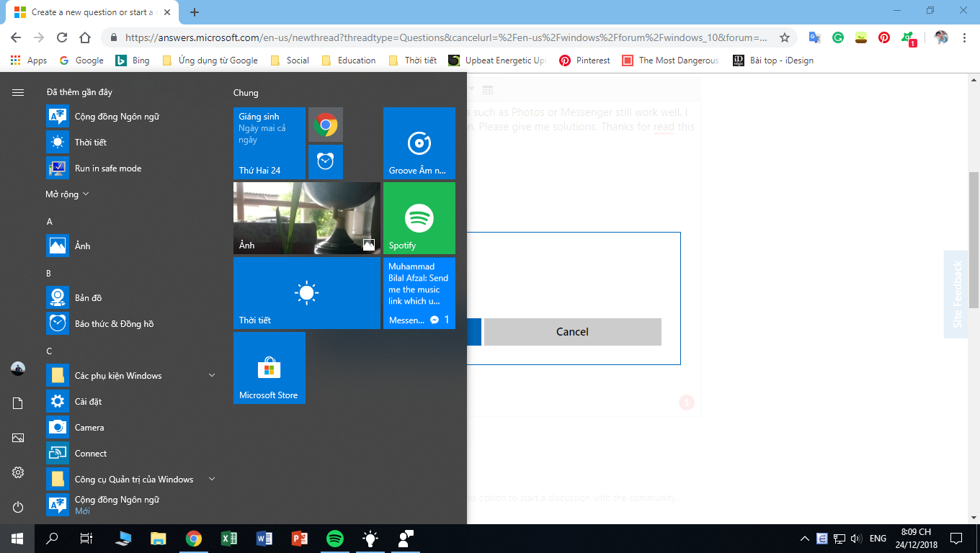Screen dimensions: 980x553
Task: Launch Thời tiết app from recently added list
Action: pos(133,143)
